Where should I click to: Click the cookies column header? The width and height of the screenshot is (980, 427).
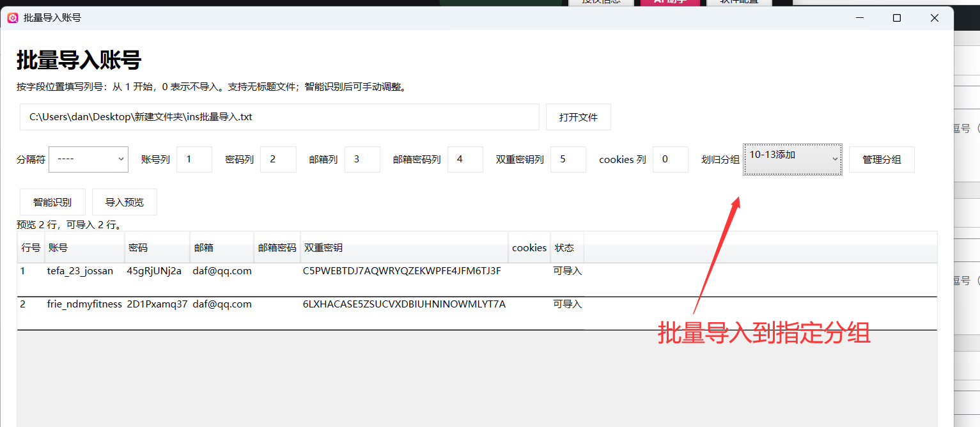(x=529, y=247)
